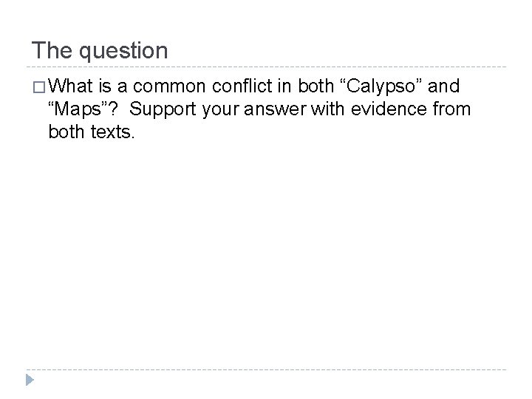Screen dimensions: 532x399
Task: Click the word "answer" on the second line
Action: [x=275, y=110]
